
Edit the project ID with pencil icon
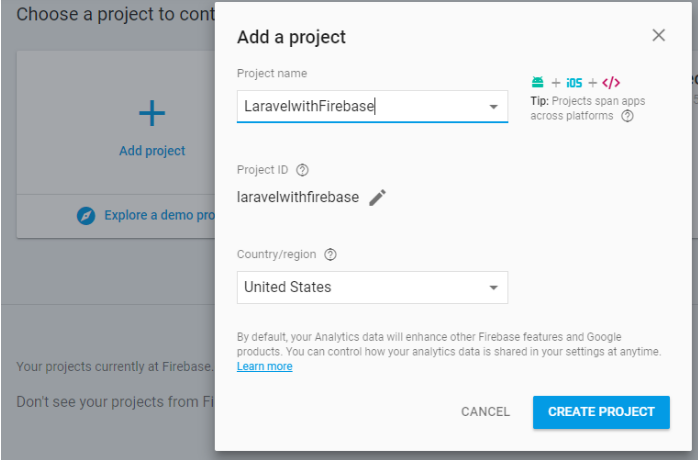377,197
